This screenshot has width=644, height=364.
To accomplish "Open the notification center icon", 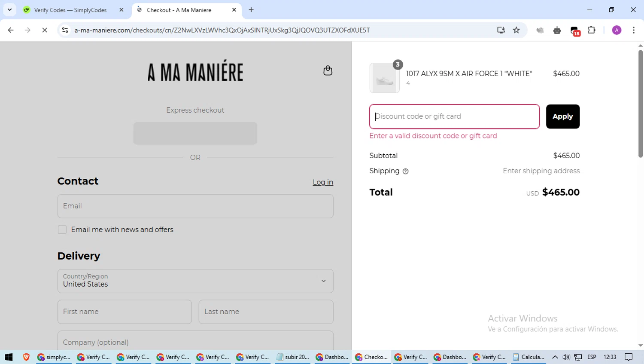I will [x=629, y=357].
